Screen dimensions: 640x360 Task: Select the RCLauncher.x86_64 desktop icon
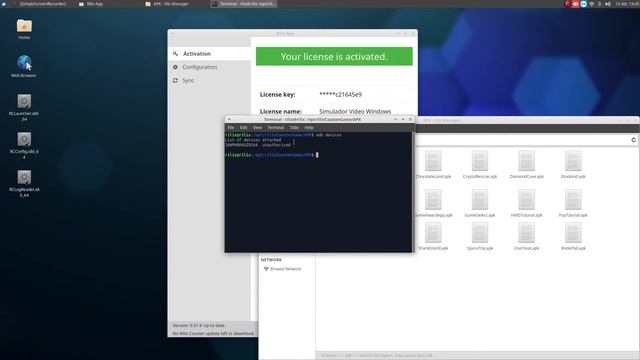tap(24, 107)
